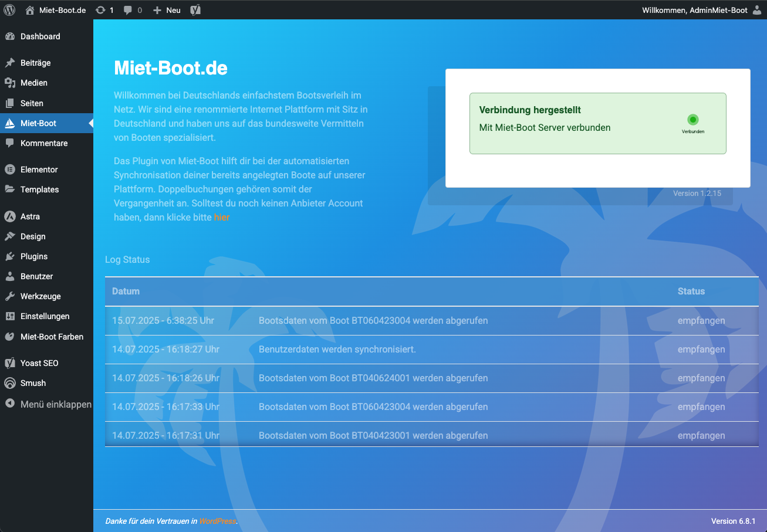Open the Neu add-content dropdown
Screen dimensions: 767x532
[x=167, y=10]
